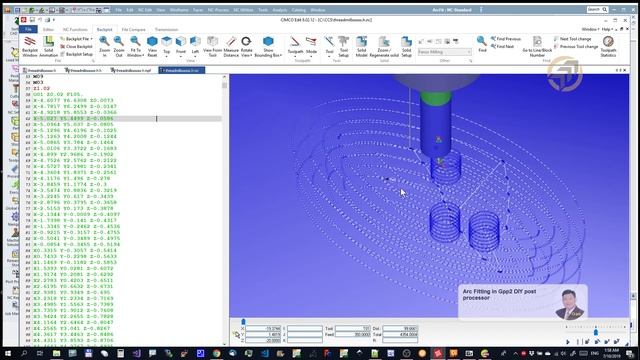This screenshot has width=640, height=360.
Task: Open the Rotate View dropdown
Action: 246,46
